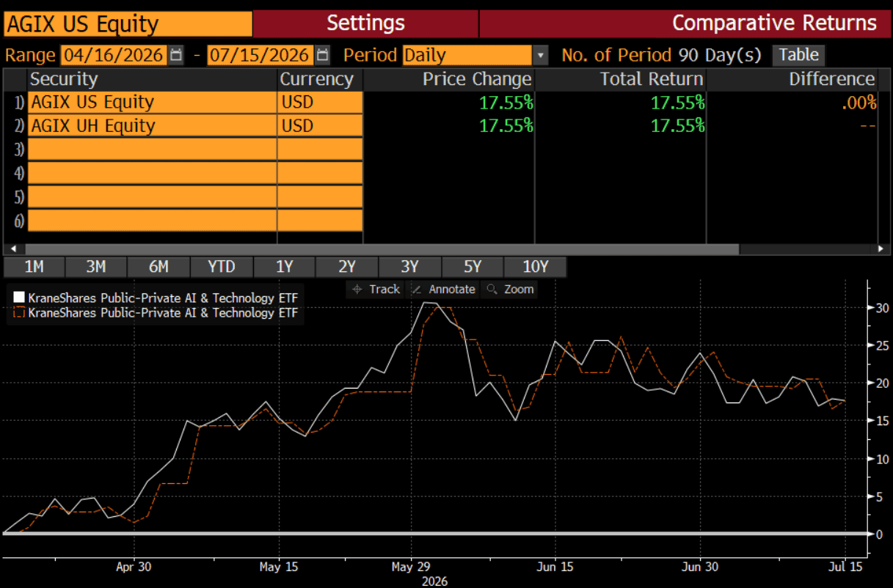Choose the 6M time range

tap(158, 267)
